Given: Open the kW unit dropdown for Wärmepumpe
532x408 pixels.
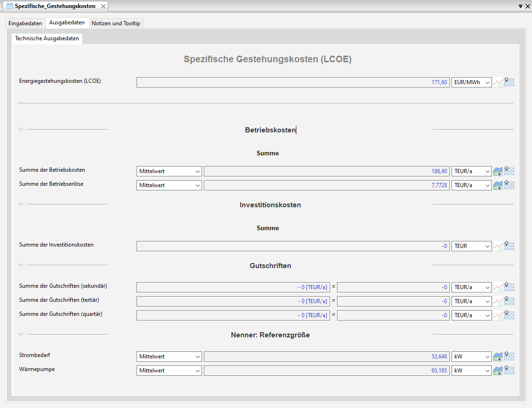Looking at the screenshot, I should [x=472, y=370].
